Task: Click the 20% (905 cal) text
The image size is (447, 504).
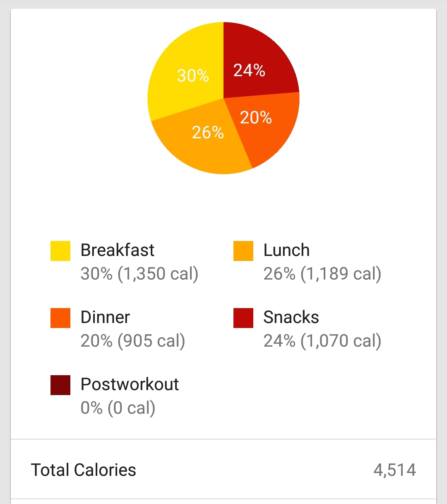Action: 133,341
